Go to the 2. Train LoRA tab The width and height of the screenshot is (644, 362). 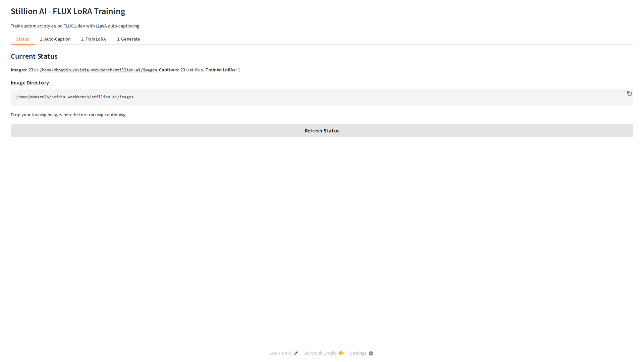(93, 39)
